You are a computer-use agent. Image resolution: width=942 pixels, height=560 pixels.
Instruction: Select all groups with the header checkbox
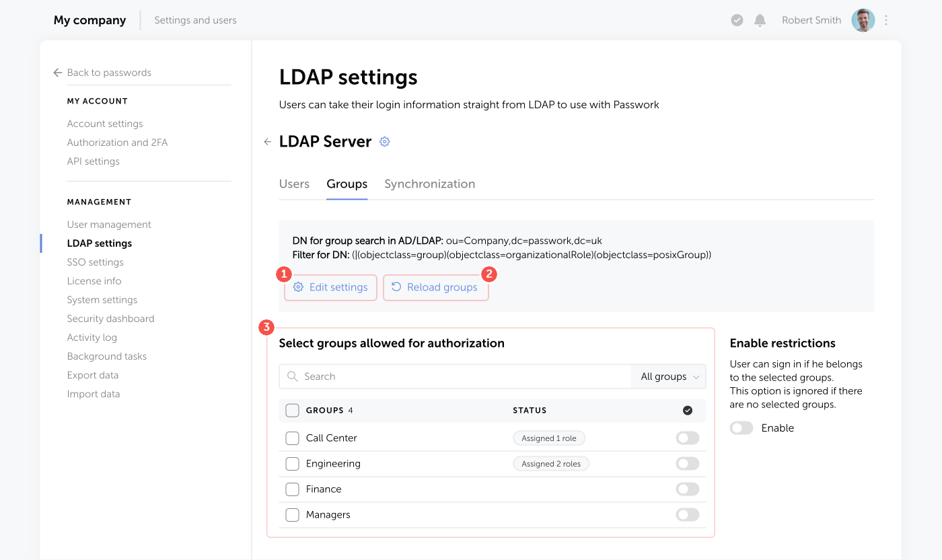pos(292,410)
